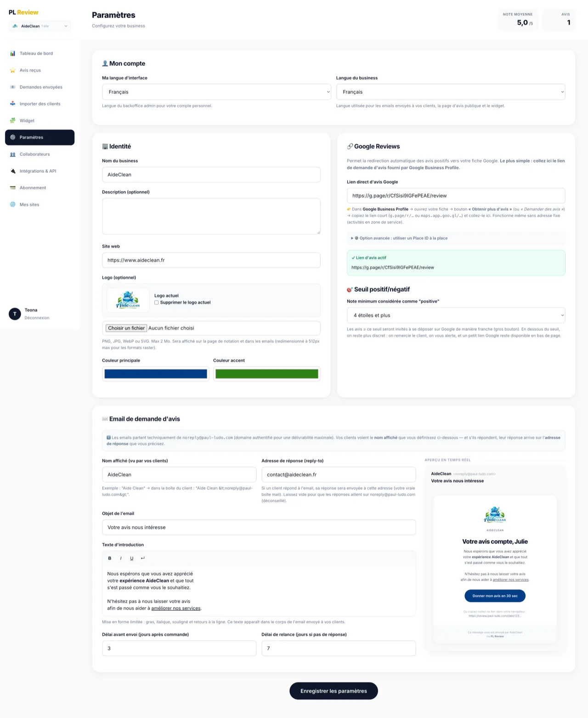Open the Couleur principale blue swatch
The image size is (588, 718).
click(156, 374)
